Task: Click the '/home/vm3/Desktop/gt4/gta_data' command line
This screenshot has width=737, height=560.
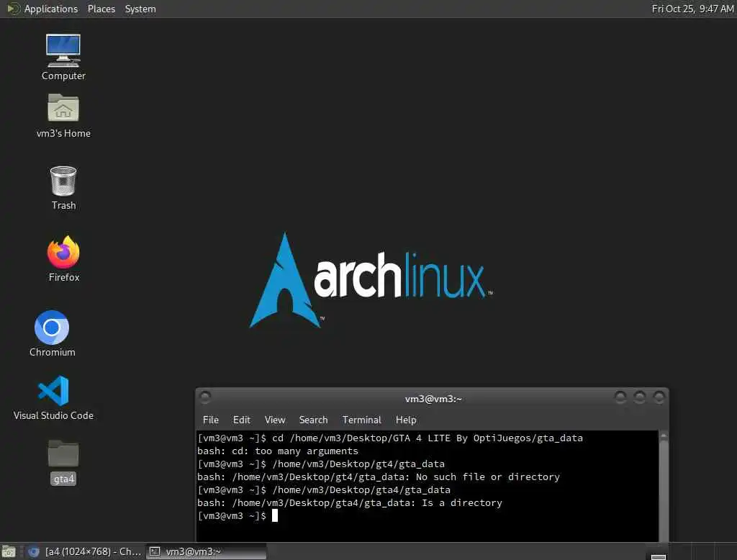Action: [321, 464]
